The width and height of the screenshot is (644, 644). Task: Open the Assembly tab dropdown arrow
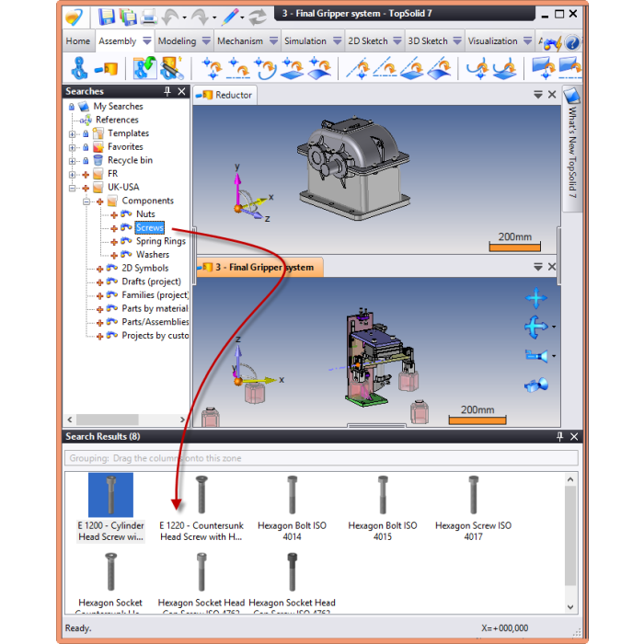point(146,40)
